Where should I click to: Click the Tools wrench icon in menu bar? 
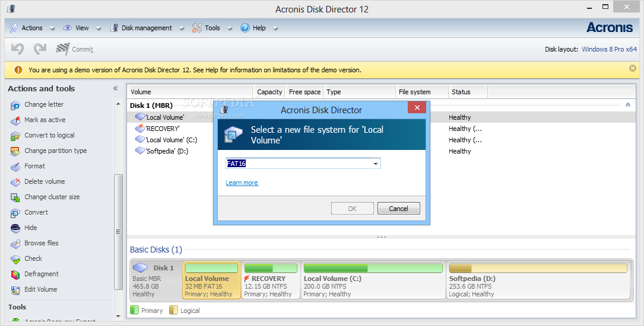(196, 28)
